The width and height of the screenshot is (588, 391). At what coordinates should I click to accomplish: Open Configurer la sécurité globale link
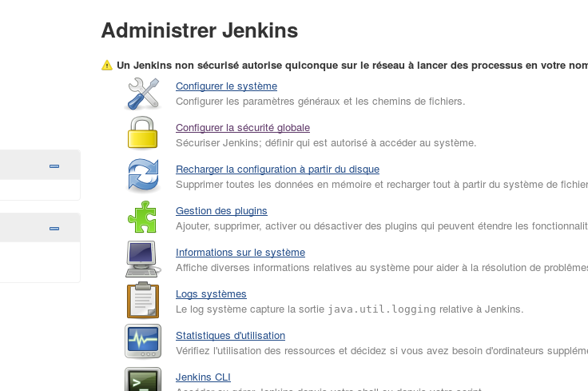243,128
